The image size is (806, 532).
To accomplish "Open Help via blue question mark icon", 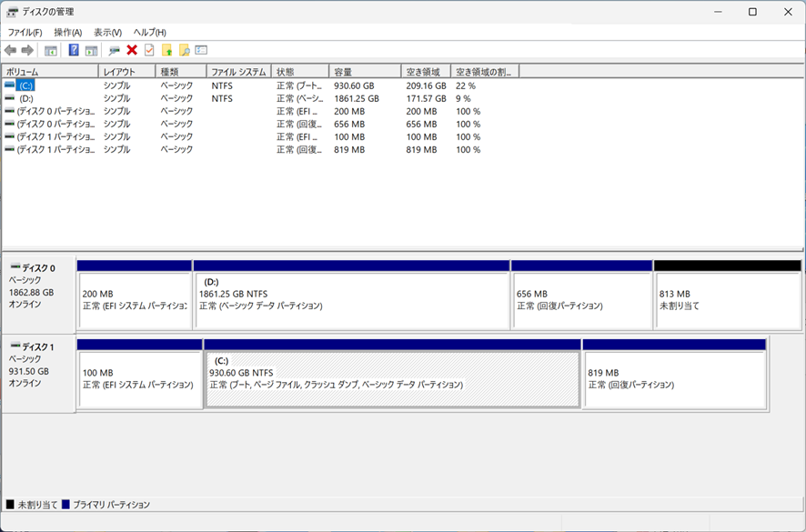I will pos(74,50).
